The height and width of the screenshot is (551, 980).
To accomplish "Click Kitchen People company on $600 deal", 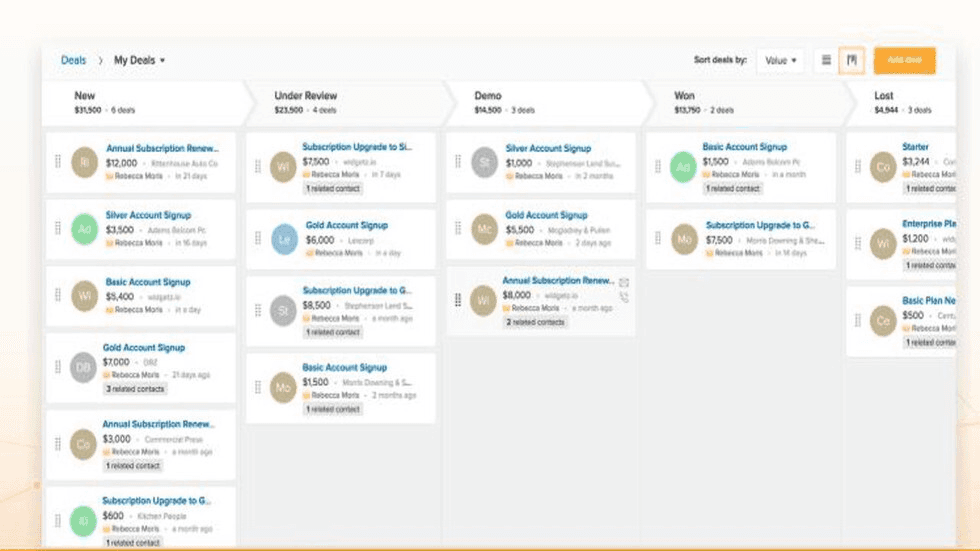I will (162, 516).
